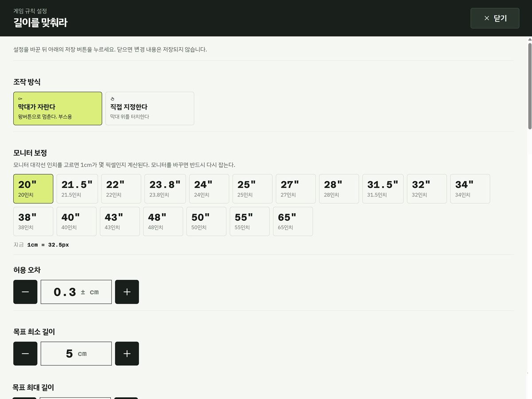
Task: Select the 막대가 자란다 control mode
Action: 58,109
